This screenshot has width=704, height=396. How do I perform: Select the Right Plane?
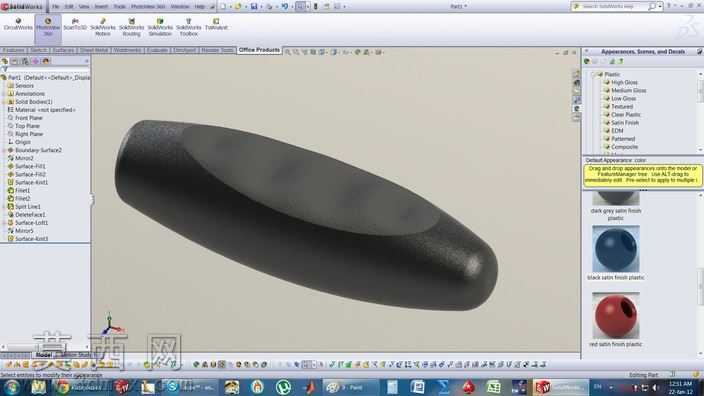coord(26,134)
